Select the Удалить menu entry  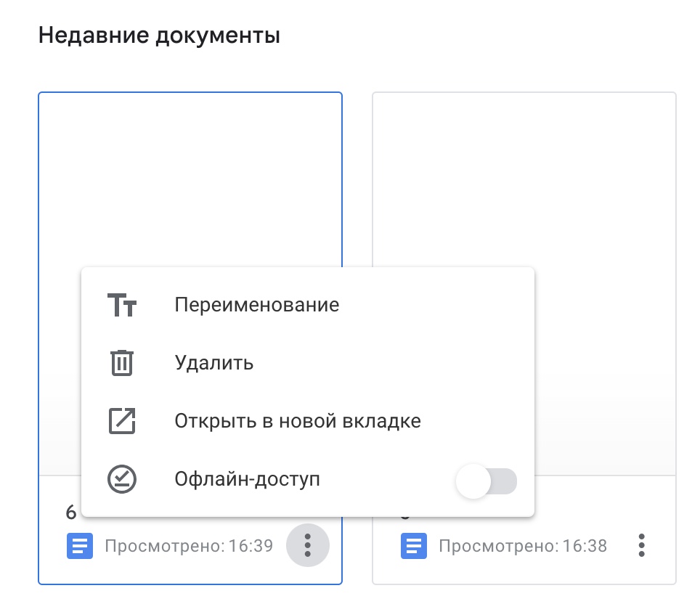pos(214,362)
